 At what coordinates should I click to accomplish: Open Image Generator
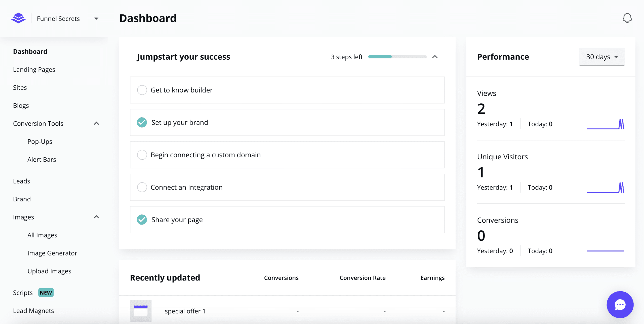tap(52, 253)
